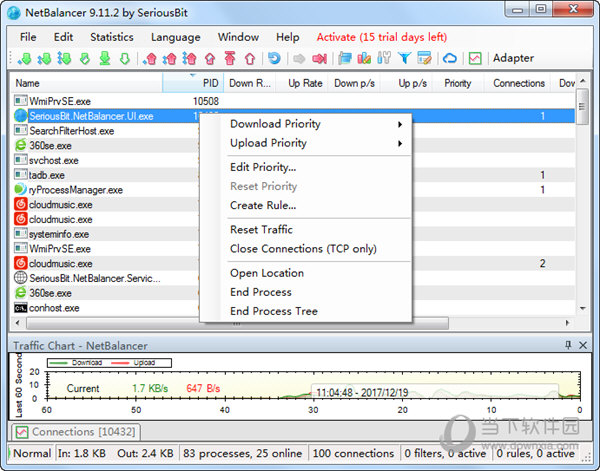This screenshot has width=600, height=471.
Task: Sort by the Down p/s column header
Action: pyautogui.click(x=354, y=83)
